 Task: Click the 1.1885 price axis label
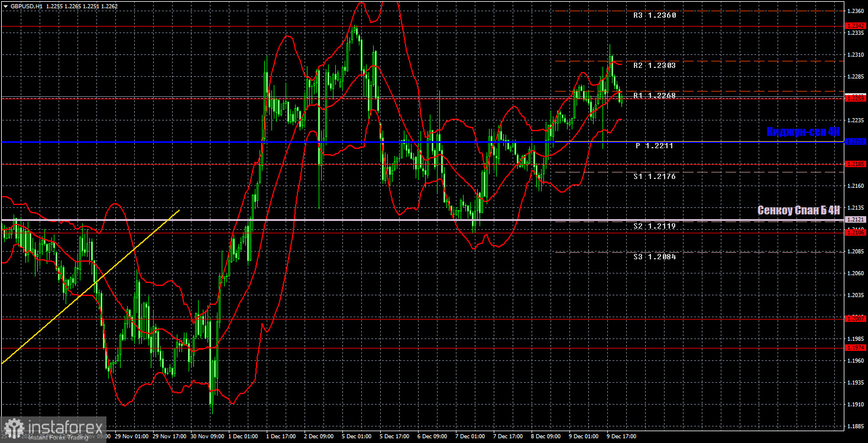[856, 426]
